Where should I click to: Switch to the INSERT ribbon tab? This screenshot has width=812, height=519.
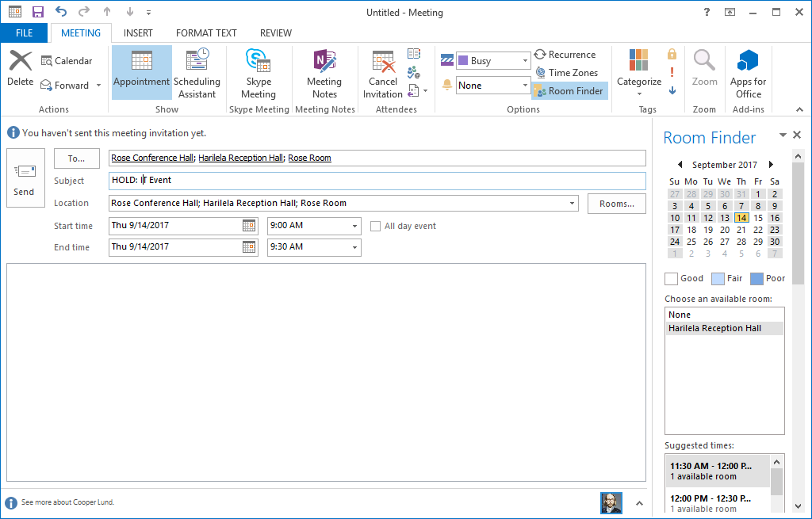138,33
